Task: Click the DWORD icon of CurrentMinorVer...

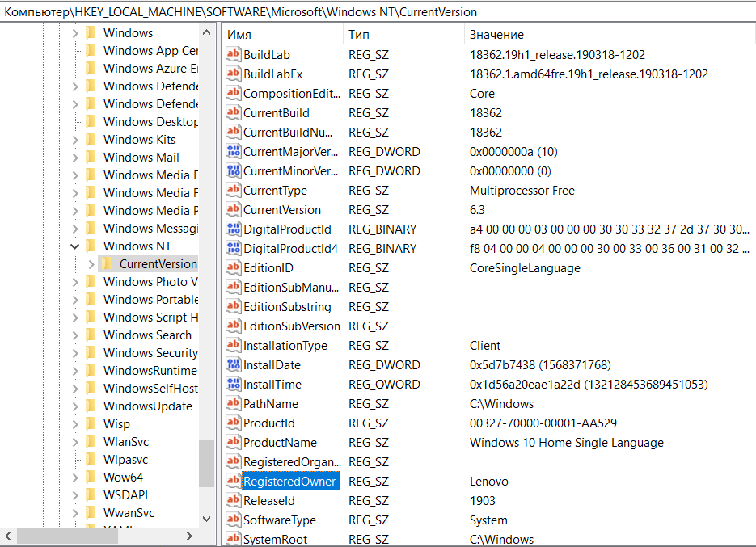Action: coord(234,170)
